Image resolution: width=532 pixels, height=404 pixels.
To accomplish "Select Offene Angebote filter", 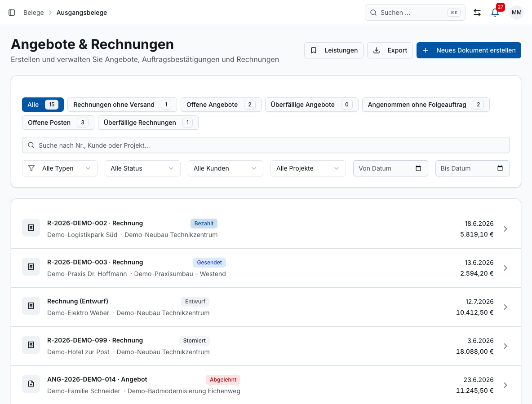I will [x=221, y=105].
